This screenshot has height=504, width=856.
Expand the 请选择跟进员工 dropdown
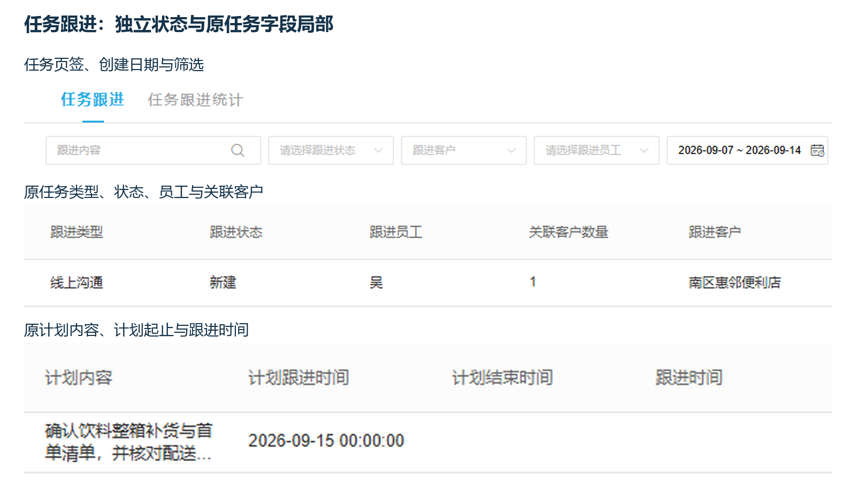coord(596,150)
